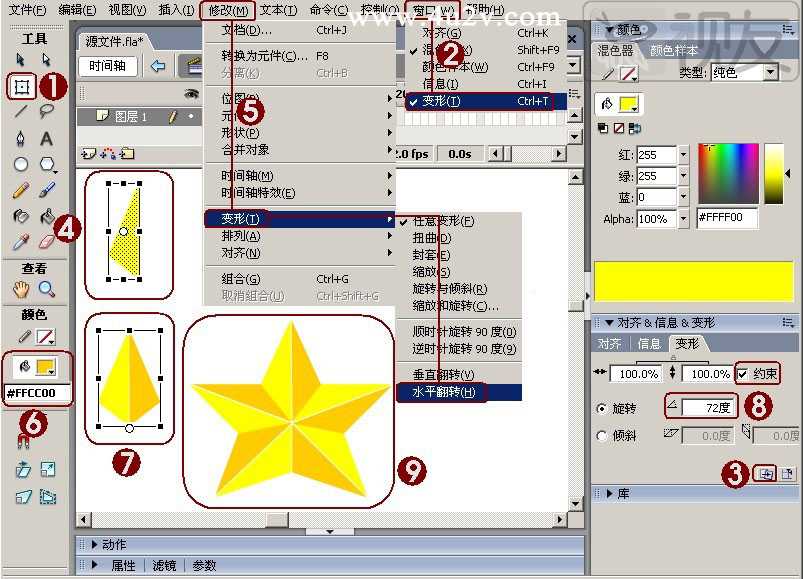Select the Free Transform tool
This screenshot has height=579, width=803.
(22, 87)
